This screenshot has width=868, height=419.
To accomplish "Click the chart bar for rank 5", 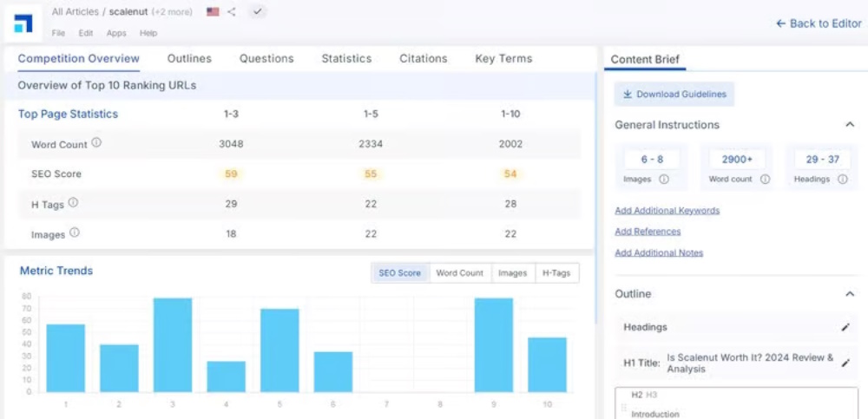I will tap(279, 350).
